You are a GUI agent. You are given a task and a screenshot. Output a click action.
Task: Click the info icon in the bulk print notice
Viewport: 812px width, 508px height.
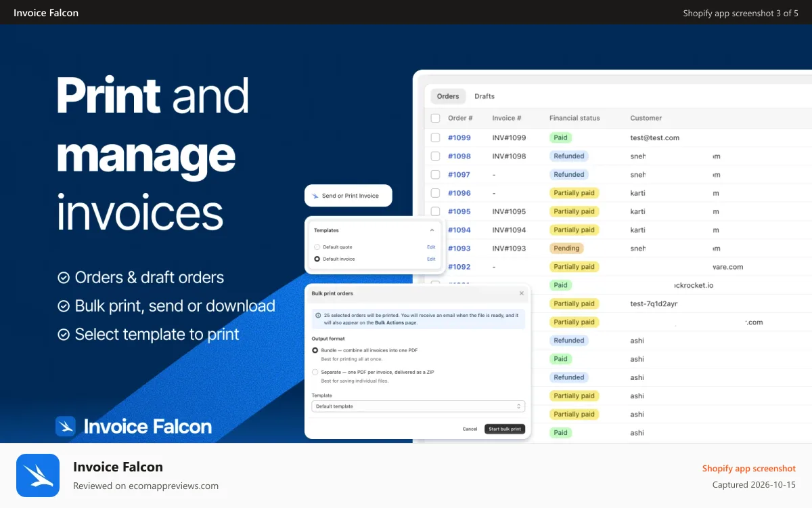[x=318, y=315]
